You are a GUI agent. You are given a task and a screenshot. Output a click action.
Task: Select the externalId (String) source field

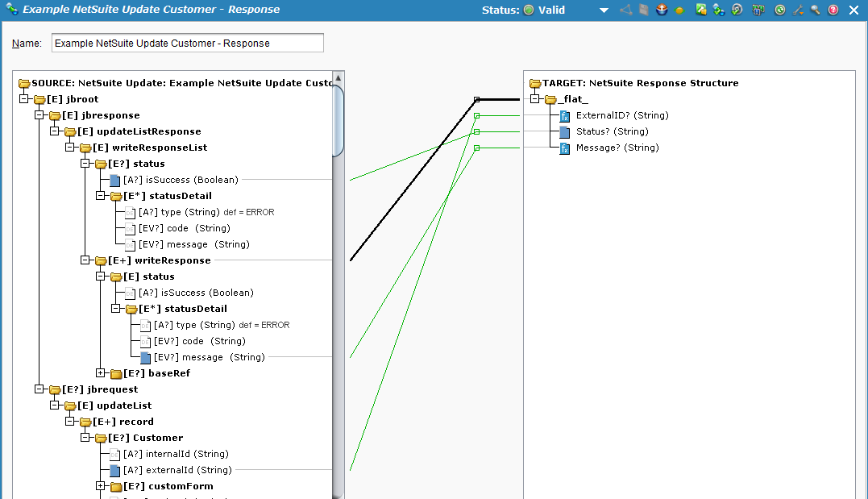pyautogui.click(x=177, y=470)
